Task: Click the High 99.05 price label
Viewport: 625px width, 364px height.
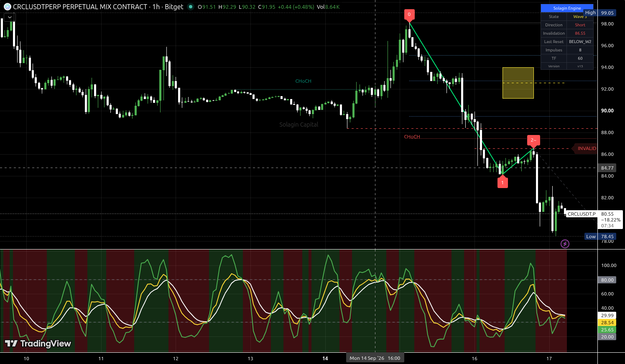Action: click(600, 13)
